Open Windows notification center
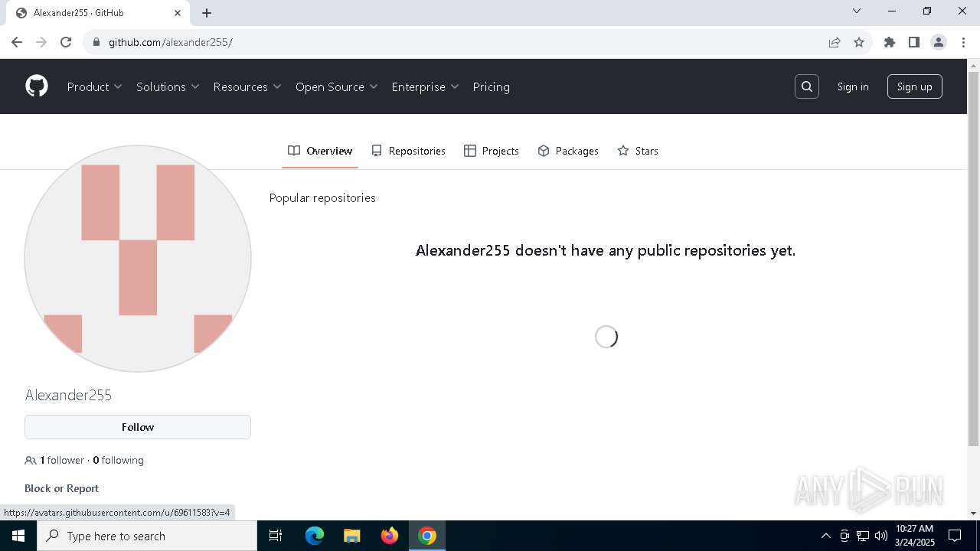This screenshot has height=551, width=980. (955, 536)
